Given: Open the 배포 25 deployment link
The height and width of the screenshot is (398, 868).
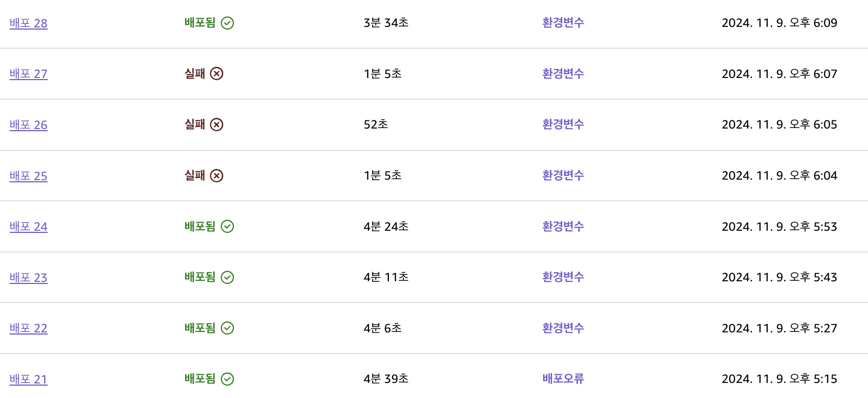Looking at the screenshot, I should tap(29, 176).
